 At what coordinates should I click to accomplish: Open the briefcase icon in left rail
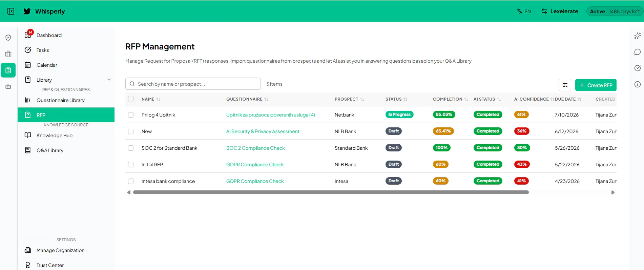click(8, 54)
